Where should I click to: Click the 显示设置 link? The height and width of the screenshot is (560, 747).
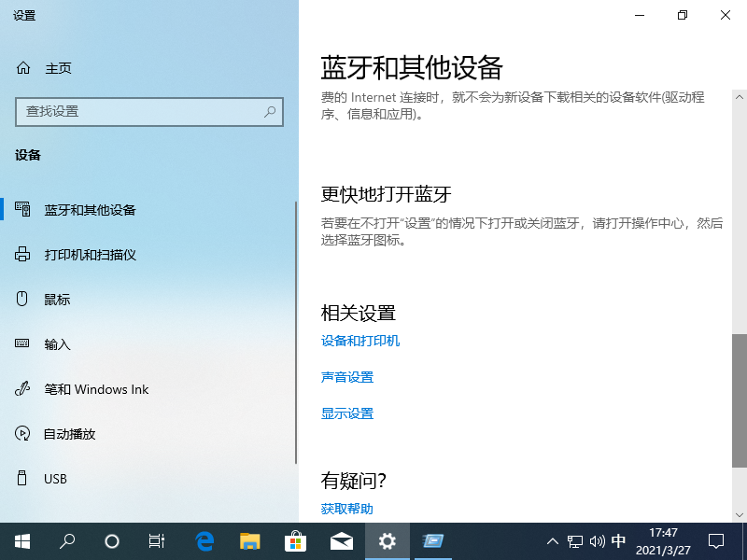[347, 413]
